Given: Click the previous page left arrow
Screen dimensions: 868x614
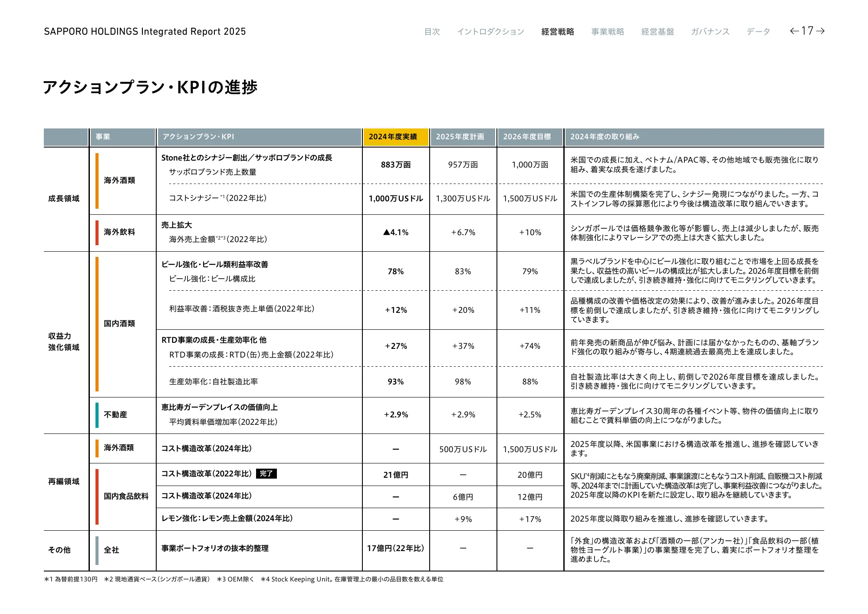Looking at the screenshot, I should click(794, 31).
